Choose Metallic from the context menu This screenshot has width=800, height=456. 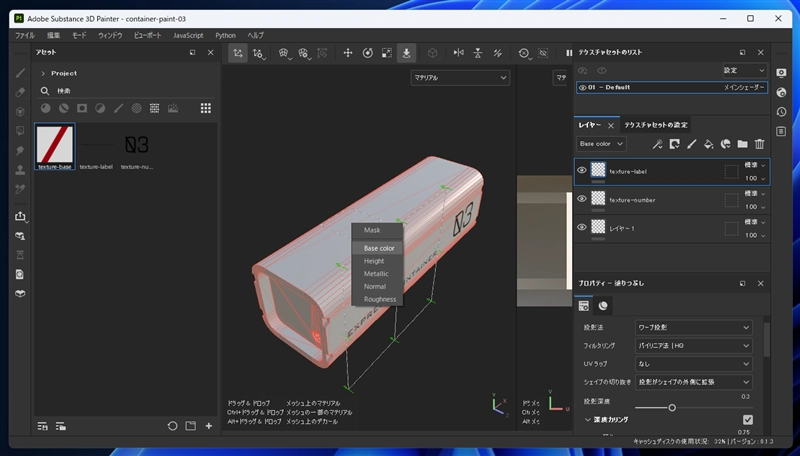pyautogui.click(x=377, y=274)
